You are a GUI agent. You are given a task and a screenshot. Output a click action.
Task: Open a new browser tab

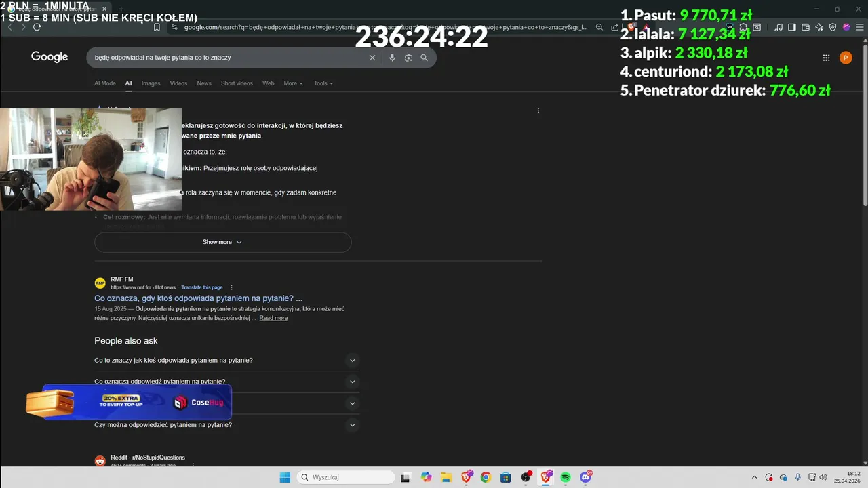(x=121, y=9)
